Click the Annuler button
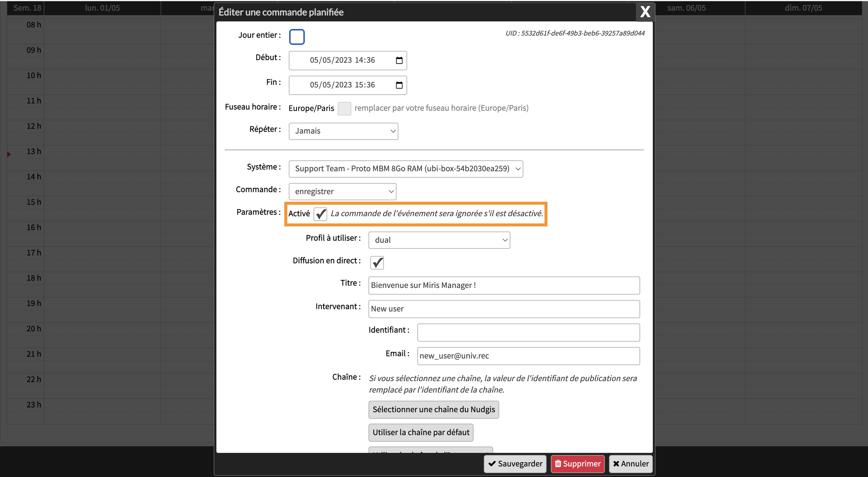 630,463
